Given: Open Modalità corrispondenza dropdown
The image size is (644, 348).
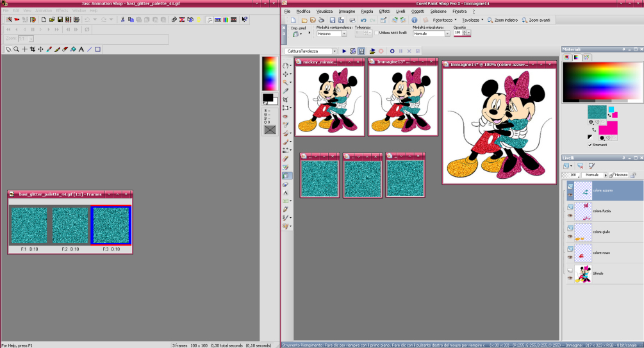Looking at the screenshot, I should tap(343, 34).
